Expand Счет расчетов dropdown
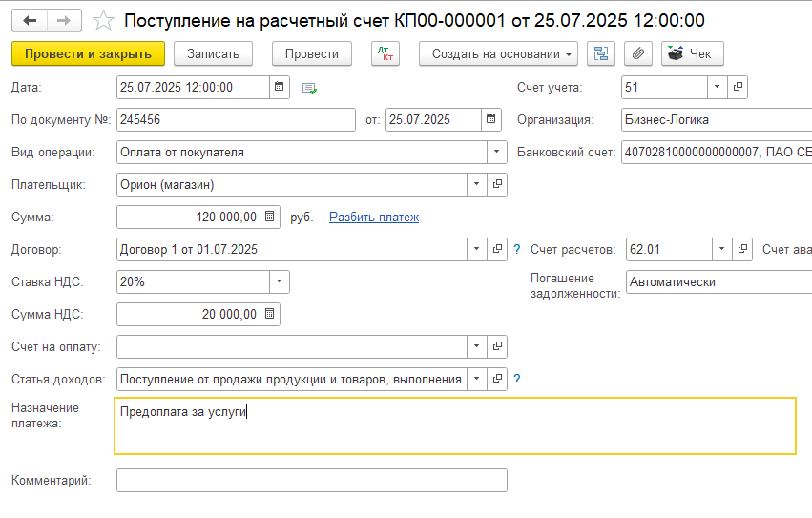 pos(722,250)
